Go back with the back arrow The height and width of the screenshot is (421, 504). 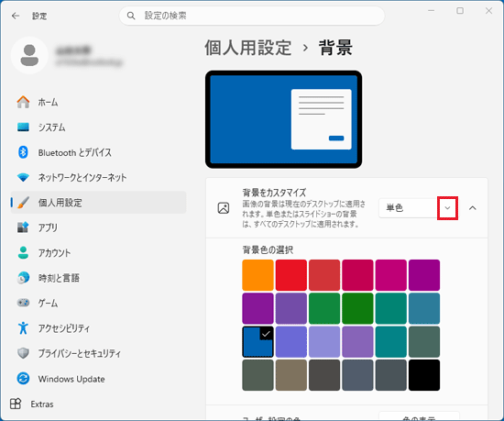click(16, 16)
